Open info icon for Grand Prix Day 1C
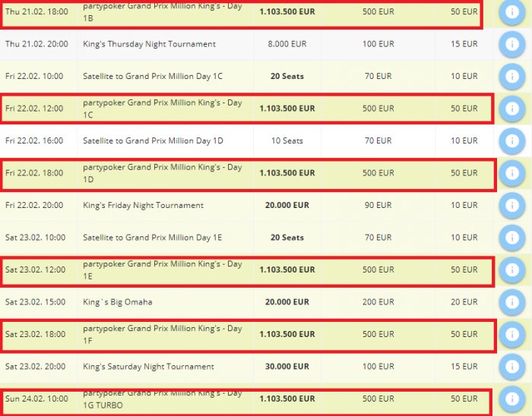 click(512, 109)
